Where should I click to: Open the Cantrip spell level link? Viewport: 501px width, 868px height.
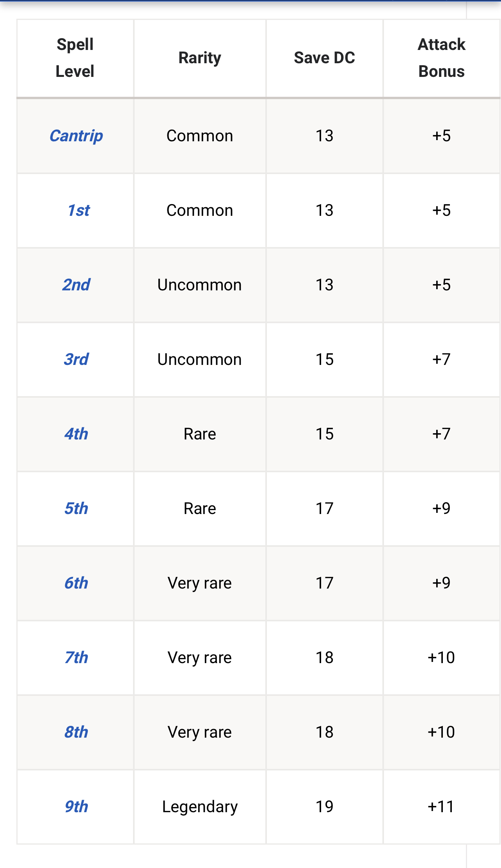(x=76, y=136)
